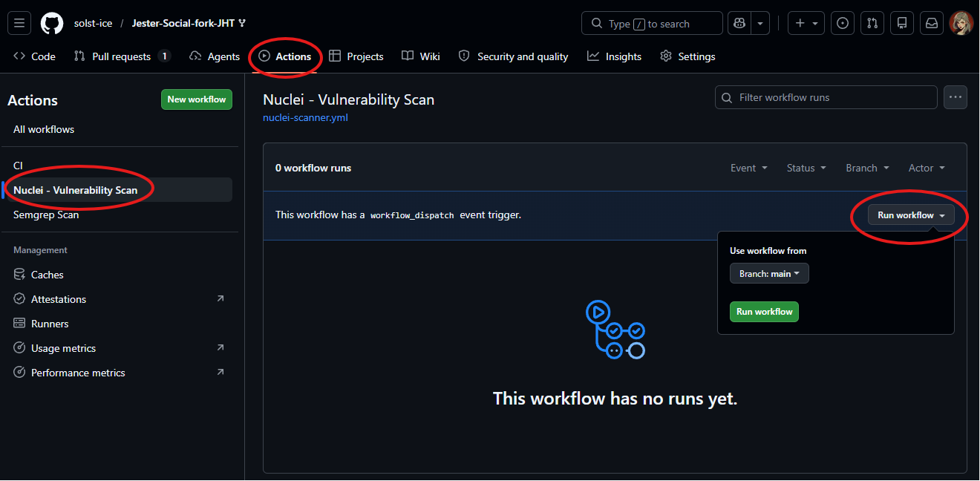This screenshot has height=481, width=980.
Task: Open the issues icon in header
Action: click(843, 23)
